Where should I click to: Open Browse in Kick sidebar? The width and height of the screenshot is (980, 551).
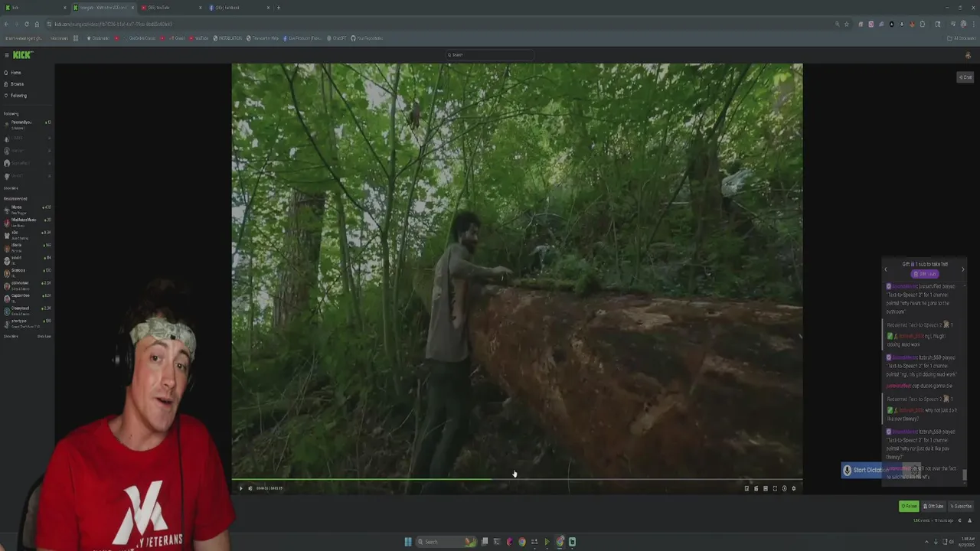coord(14,84)
